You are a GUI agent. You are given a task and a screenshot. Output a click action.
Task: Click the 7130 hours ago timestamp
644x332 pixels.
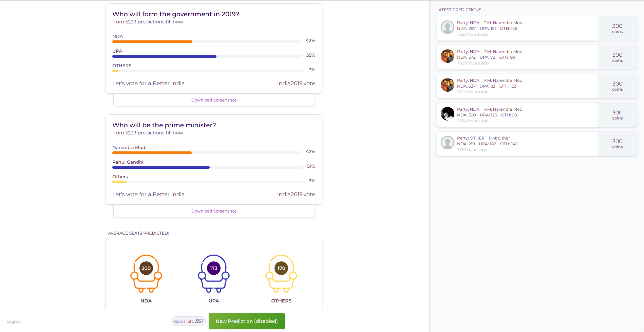tap(472, 150)
